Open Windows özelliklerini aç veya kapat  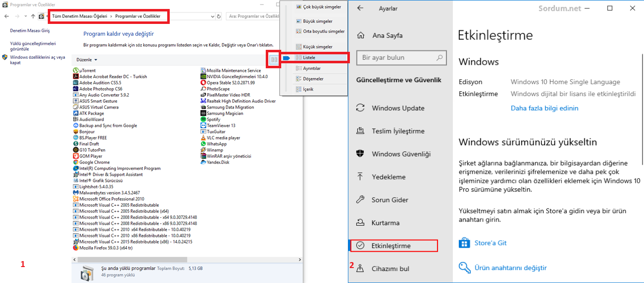pos(37,60)
